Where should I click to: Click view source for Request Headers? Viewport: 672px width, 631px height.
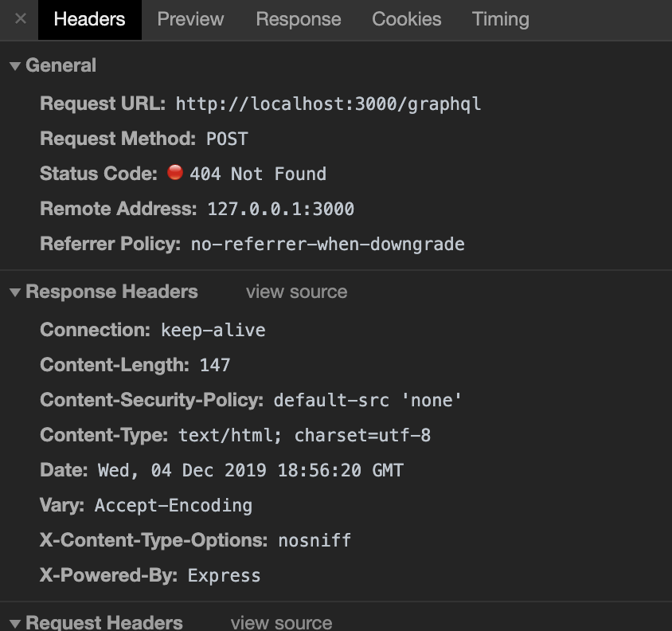[281, 622]
